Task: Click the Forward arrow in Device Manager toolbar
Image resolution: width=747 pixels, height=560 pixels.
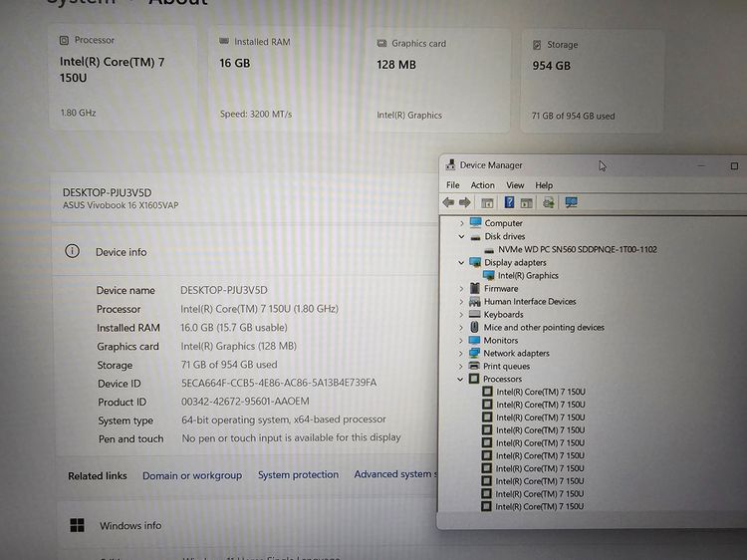Action: (465, 202)
